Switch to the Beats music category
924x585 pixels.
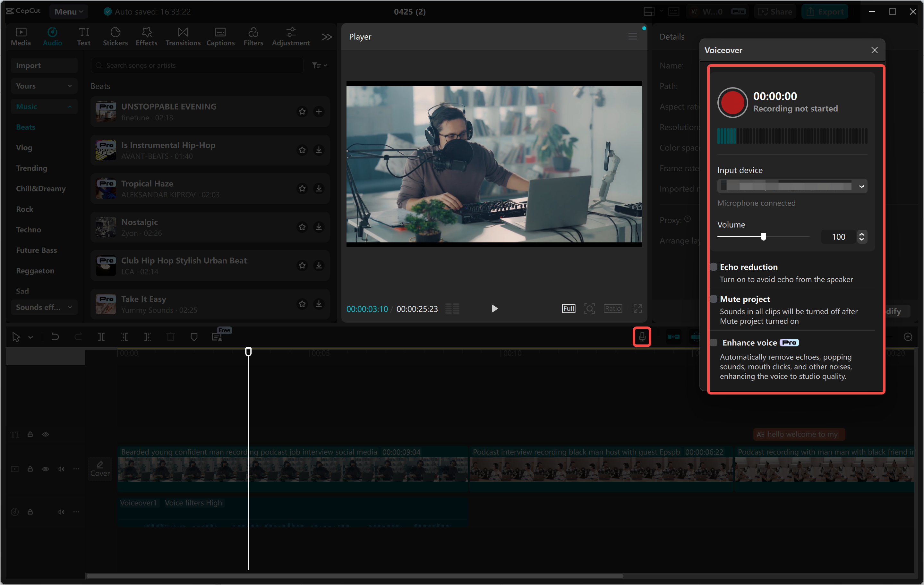point(25,127)
